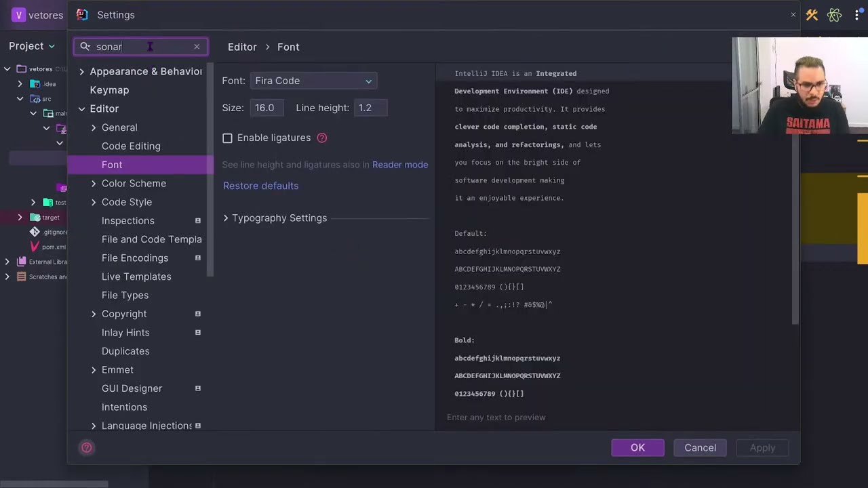868x488 pixels.
Task: Expand the Code Style settings node
Action: click(x=94, y=202)
